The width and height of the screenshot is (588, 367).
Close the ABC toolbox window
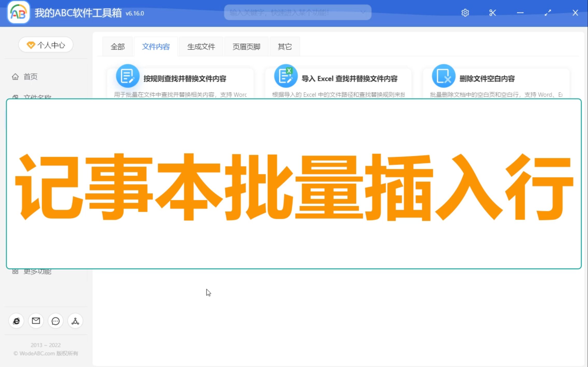pos(575,13)
